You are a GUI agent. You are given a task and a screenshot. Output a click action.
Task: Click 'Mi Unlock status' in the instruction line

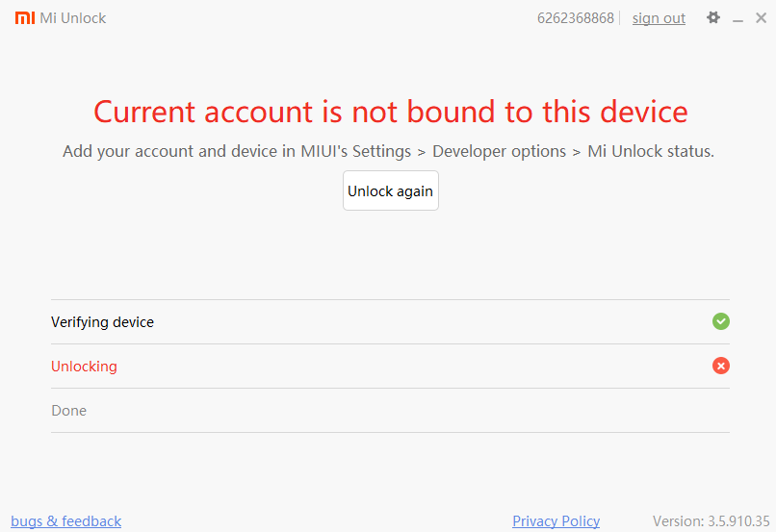[x=649, y=151]
